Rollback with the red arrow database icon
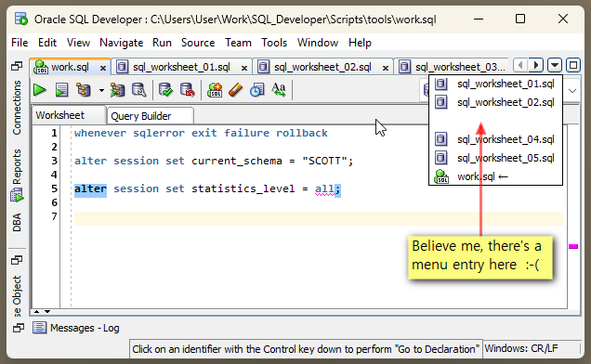591x364 pixels. 188,90
